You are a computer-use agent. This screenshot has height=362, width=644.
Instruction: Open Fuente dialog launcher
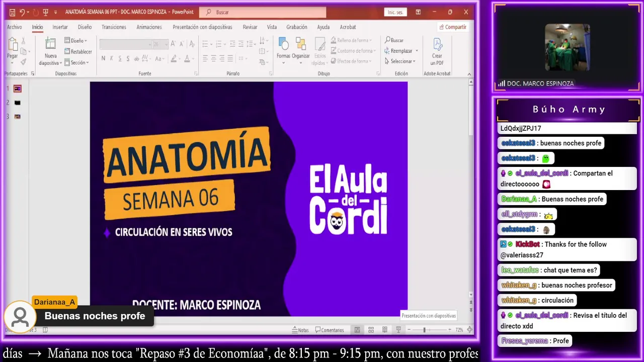(195, 74)
